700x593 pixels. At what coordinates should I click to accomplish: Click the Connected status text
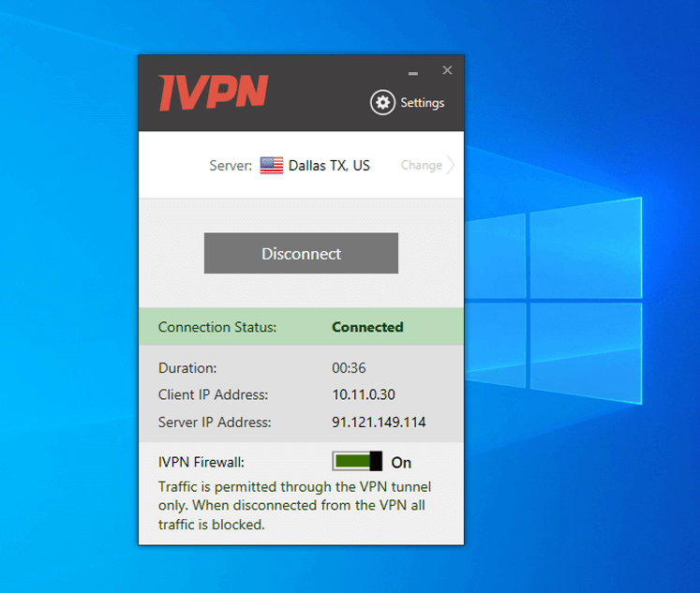[367, 327]
